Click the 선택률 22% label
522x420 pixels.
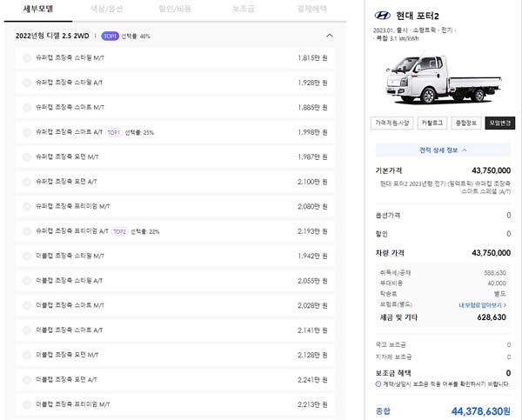coord(144,231)
